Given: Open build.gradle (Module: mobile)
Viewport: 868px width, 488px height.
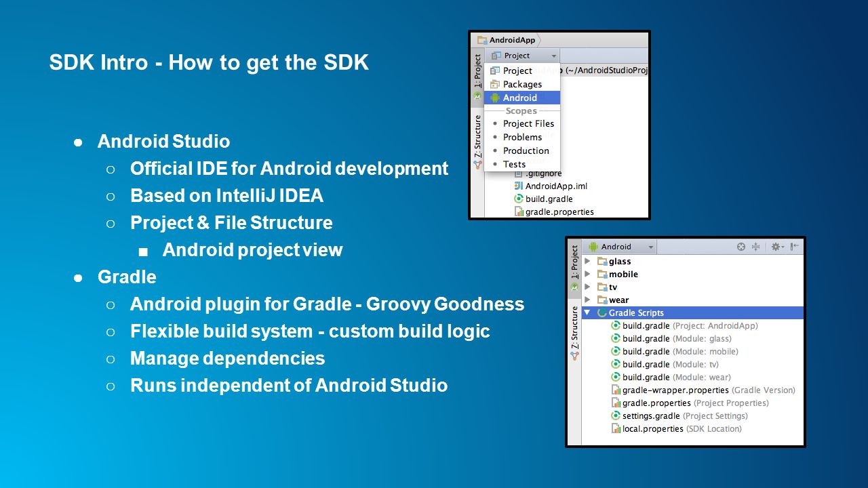Looking at the screenshot, I should click(675, 351).
